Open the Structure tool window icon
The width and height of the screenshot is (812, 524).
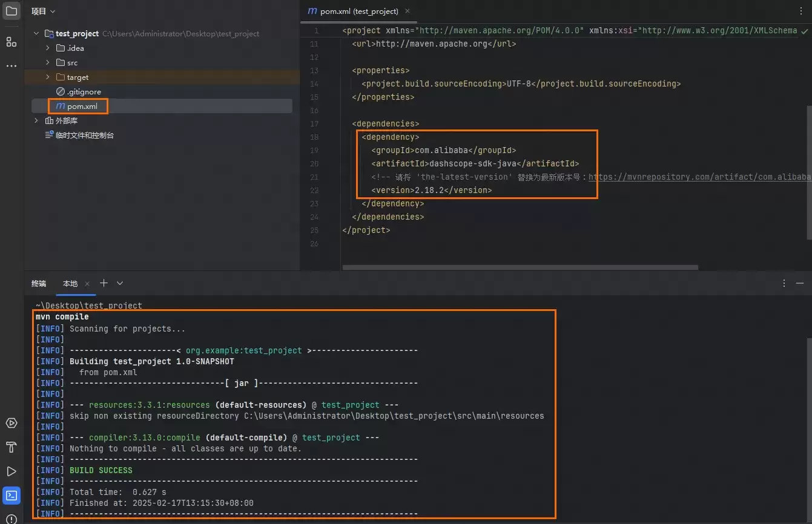click(x=12, y=42)
